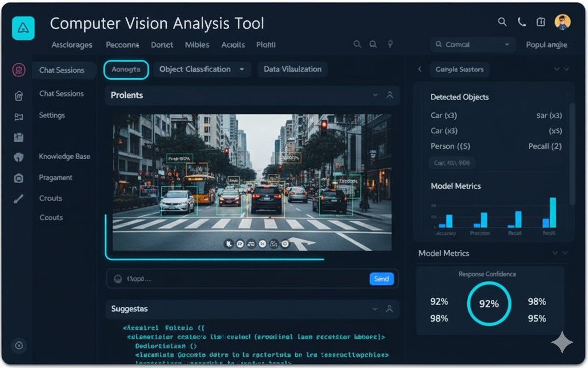Click the back chevron left of Cangle Sastors
Viewport: 588px width, 368px height.
click(x=419, y=69)
